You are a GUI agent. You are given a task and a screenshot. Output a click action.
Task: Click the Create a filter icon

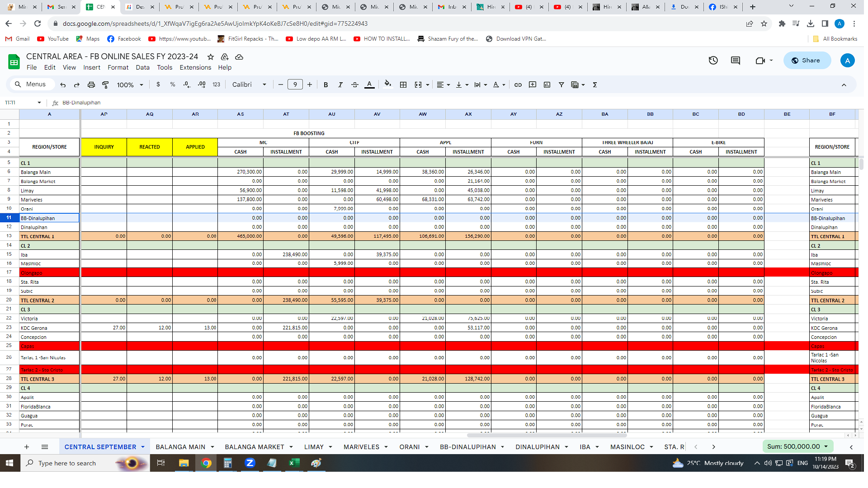tap(561, 85)
